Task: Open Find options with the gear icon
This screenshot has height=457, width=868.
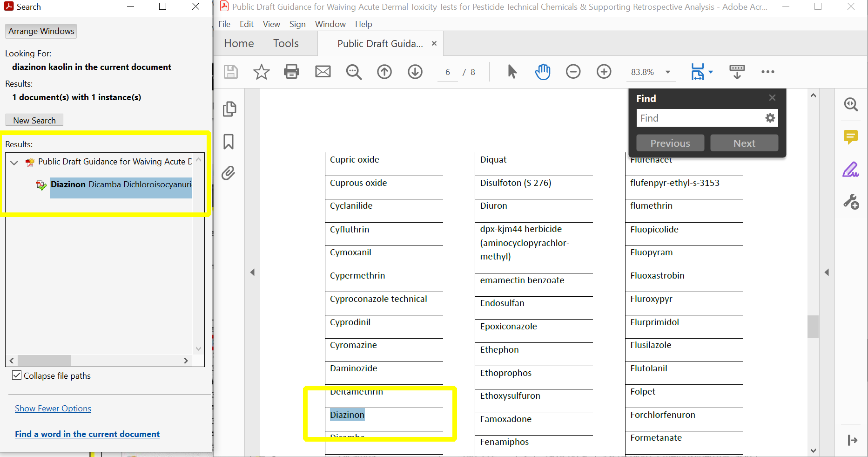Action: pyautogui.click(x=770, y=118)
